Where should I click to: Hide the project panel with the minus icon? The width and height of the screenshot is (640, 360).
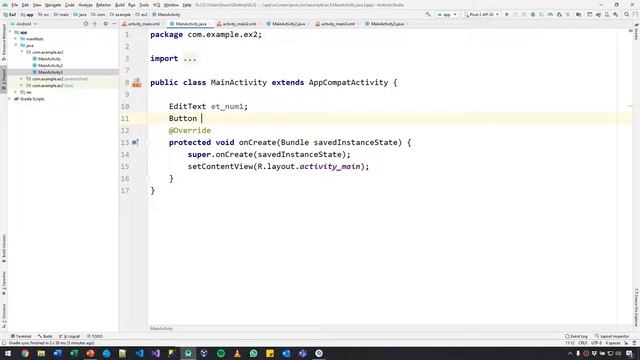pos(114,24)
